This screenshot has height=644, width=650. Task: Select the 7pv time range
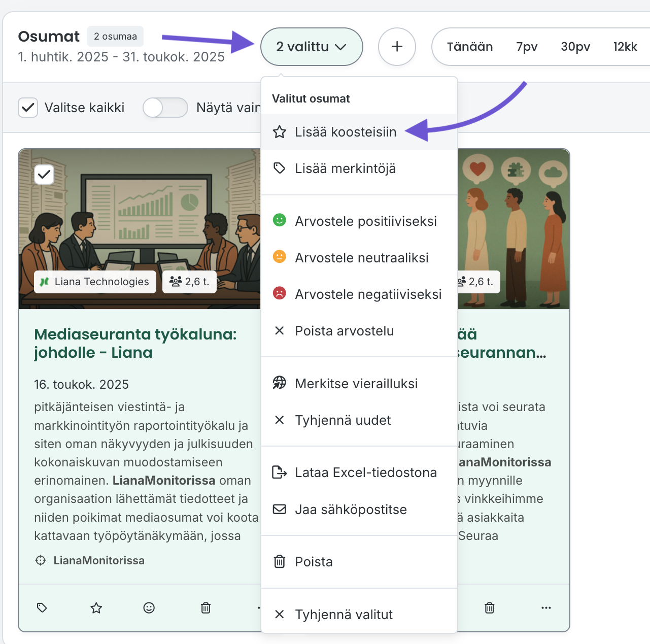coord(527,47)
